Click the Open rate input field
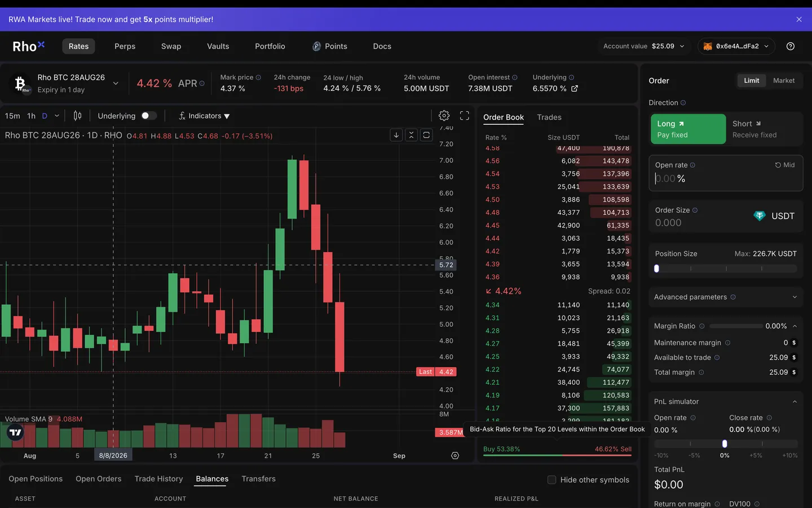 (726, 173)
